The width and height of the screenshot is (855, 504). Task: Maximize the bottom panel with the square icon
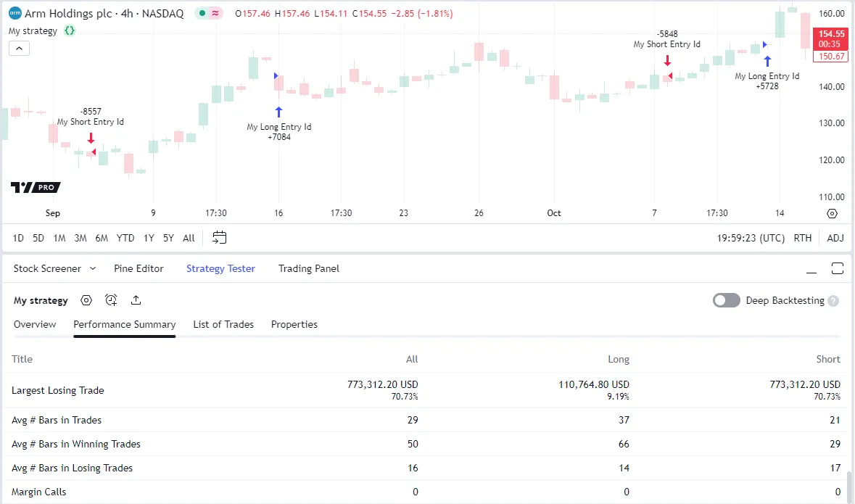tap(837, 268)
